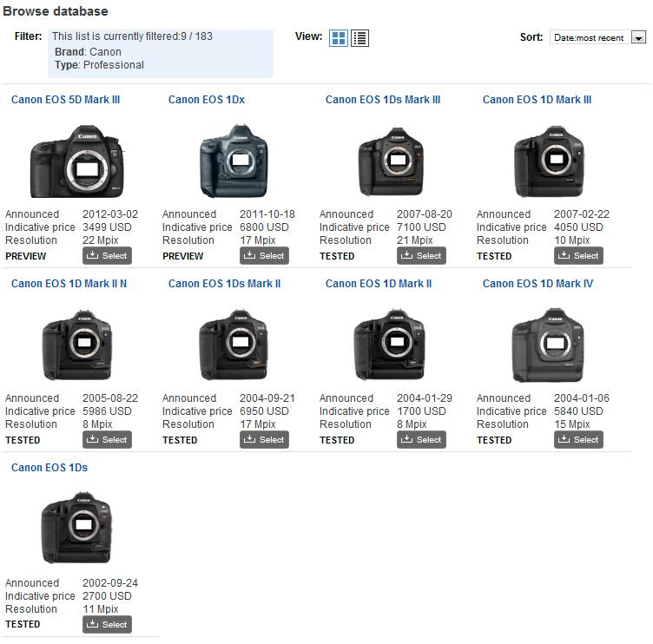Select the Canon EOS 1D Mark IV camera

pyautogui.click(x=578, y=439)
